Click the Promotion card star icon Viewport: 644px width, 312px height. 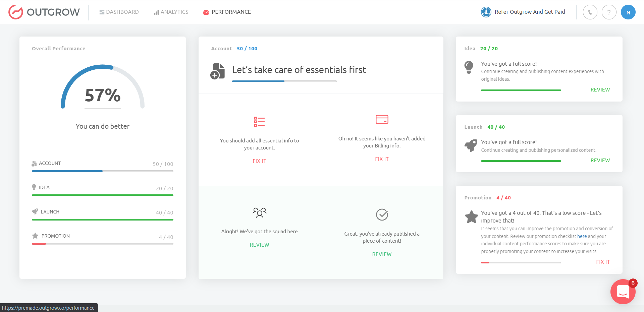tap(471, 217)
